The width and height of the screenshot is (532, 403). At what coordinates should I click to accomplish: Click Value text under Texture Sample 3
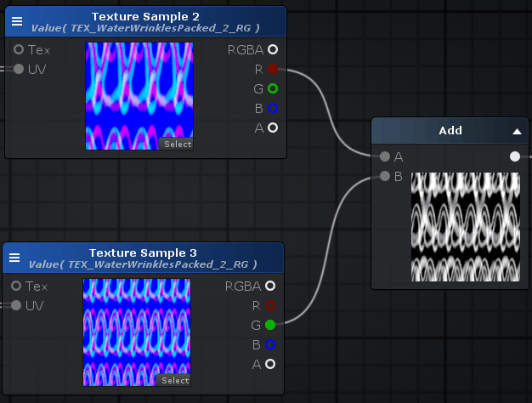[143, 264]
